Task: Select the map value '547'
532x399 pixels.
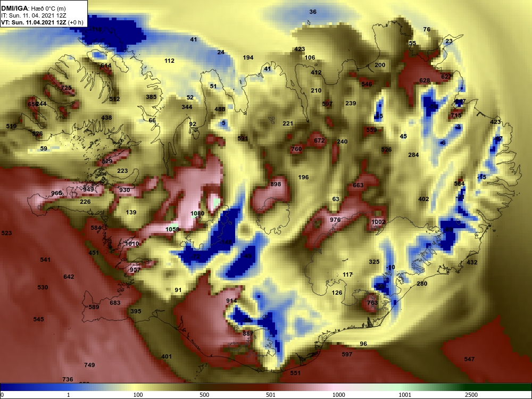Action: 469,359
